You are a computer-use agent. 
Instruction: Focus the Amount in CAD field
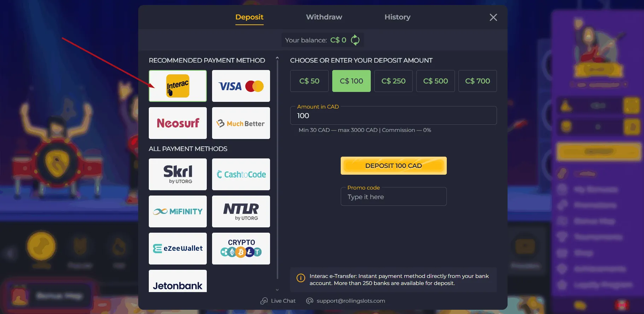(x=393, y=116)
